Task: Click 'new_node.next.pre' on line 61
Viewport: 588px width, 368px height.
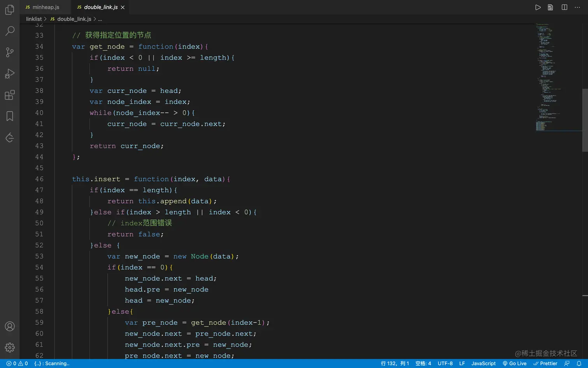Action: (163, 345)
